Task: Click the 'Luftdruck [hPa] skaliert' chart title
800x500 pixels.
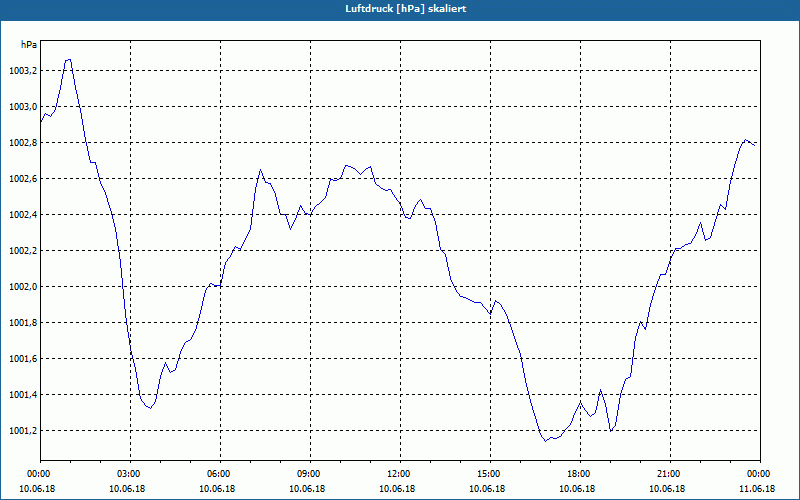Action: (x=406, y=9)
